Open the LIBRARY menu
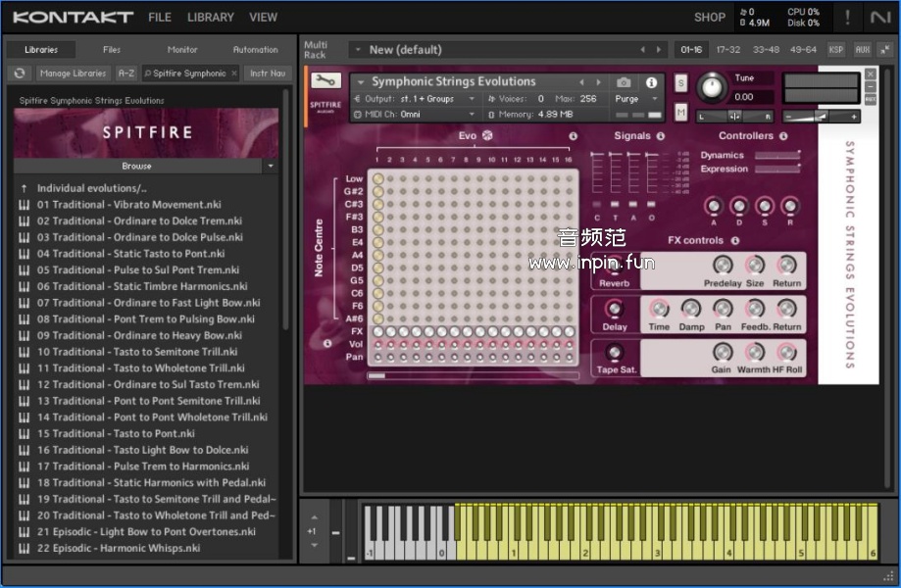Viewport: 901px width, 588px height. point(211,18)
